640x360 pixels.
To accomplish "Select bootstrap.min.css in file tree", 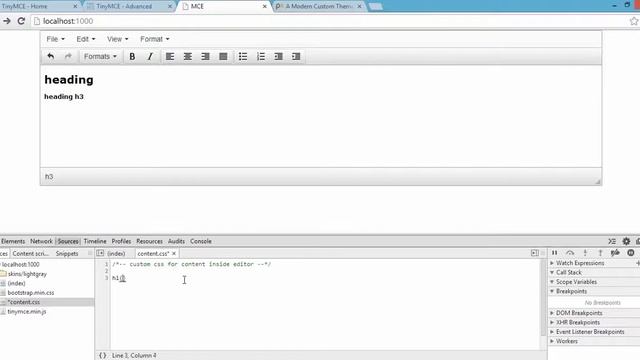I will (x=31, y=293).
